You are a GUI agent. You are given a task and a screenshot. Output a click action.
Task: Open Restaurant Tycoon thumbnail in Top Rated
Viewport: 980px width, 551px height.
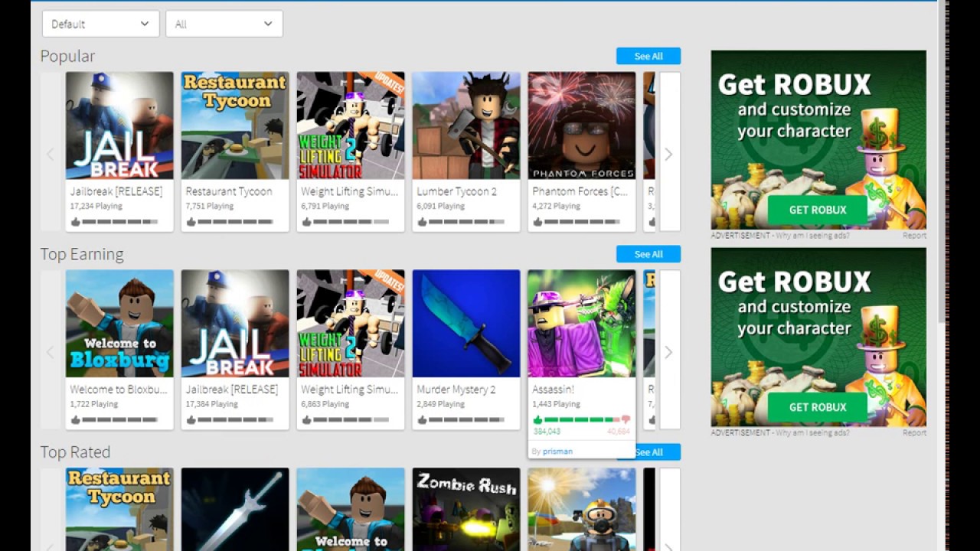pos(119,510)
